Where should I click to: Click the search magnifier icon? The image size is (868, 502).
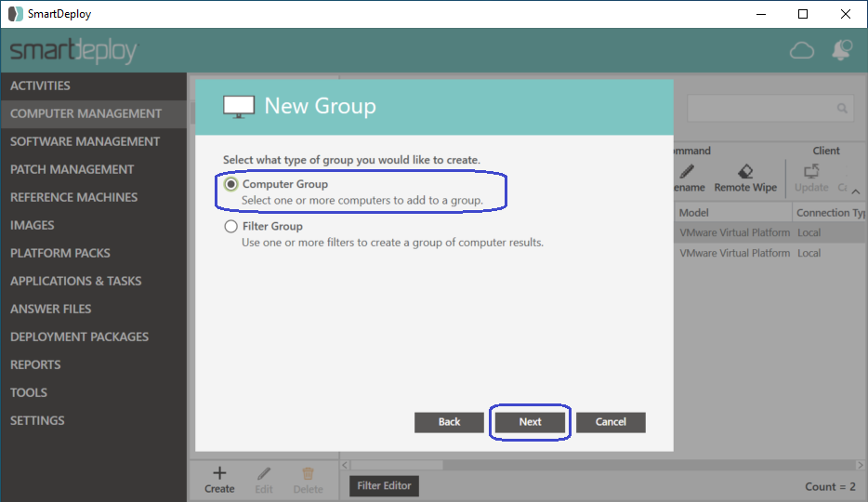coord(842,109)
